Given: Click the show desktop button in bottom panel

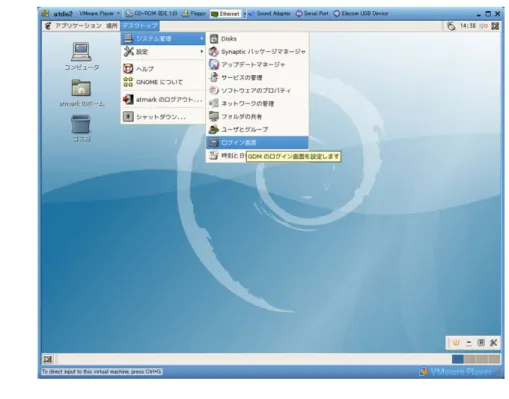Looking at the screenshot, I should click(x=48, y=359).
